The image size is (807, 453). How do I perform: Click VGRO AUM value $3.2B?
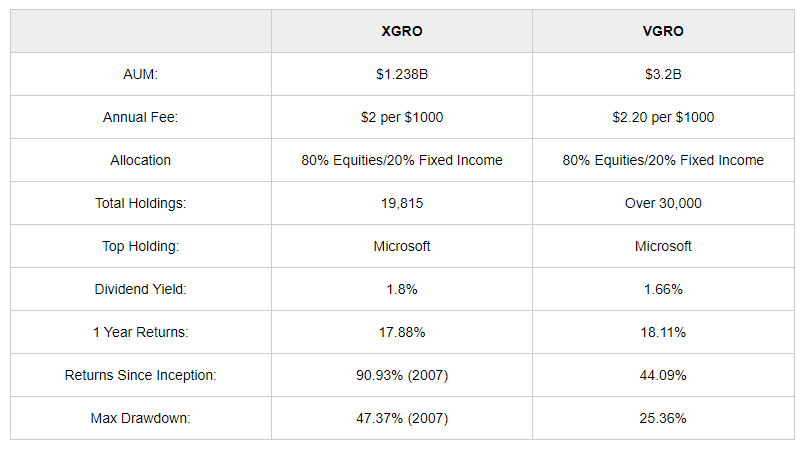tap(663, 74)
